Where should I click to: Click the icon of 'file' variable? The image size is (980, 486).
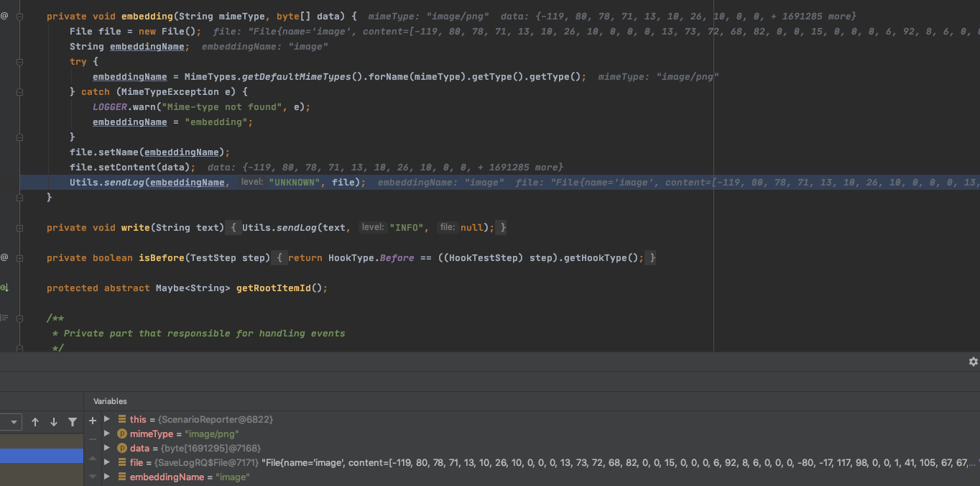(x=122, y=462)
